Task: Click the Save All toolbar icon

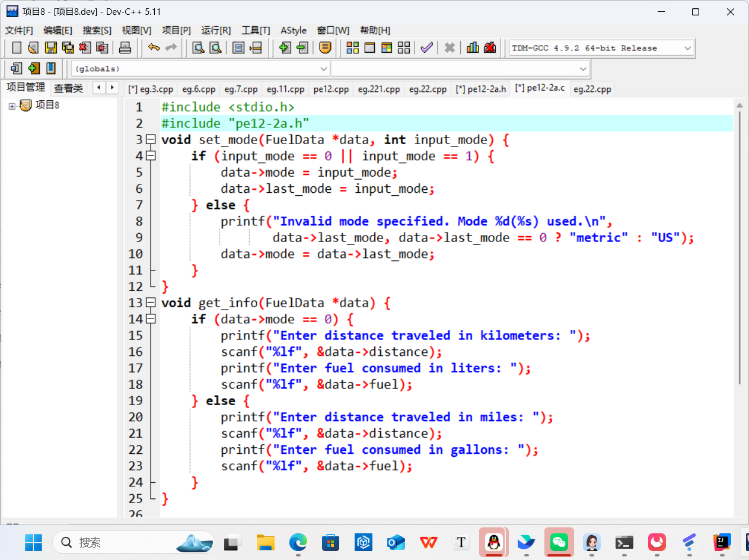Action: (x=68, y=48)
